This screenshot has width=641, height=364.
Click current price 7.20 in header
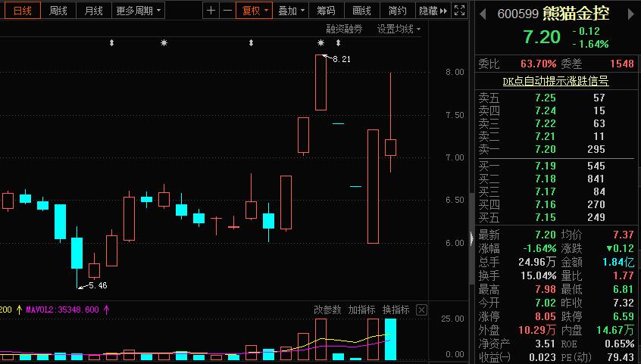542,37
